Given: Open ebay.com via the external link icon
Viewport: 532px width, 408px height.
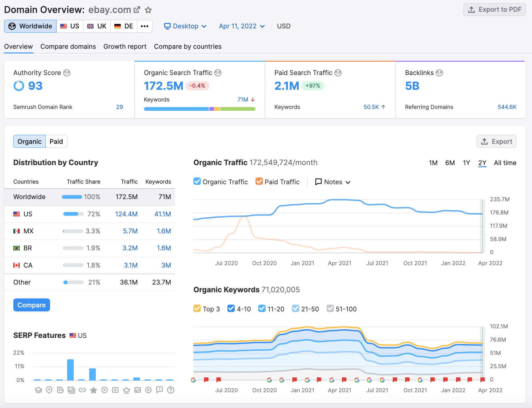Looking at the screenshot, I should 137,10.
